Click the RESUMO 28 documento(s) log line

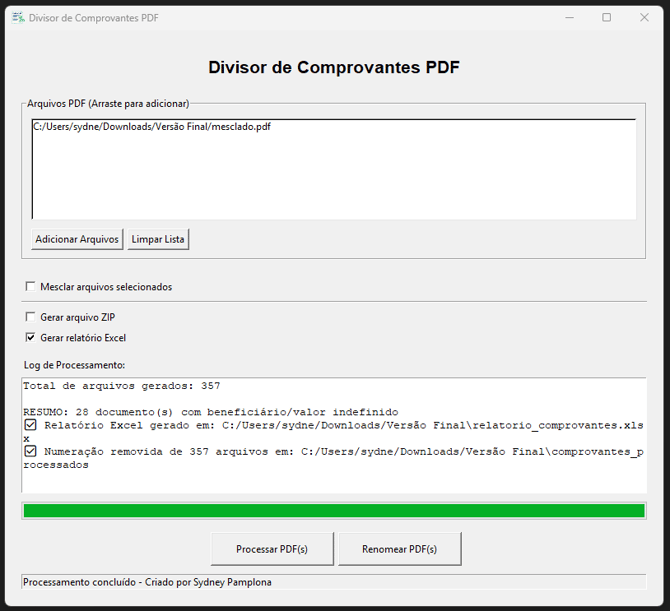point(211,412)
